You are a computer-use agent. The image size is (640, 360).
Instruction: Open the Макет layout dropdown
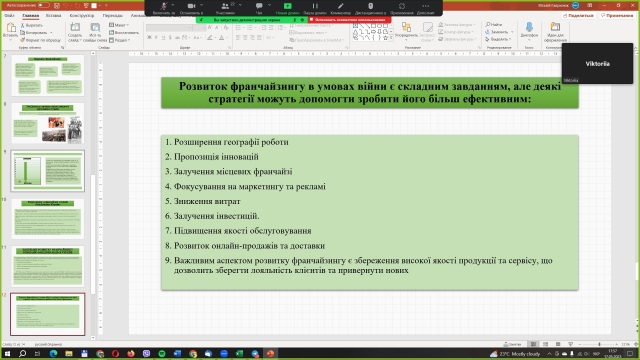(x=119, y=25)
